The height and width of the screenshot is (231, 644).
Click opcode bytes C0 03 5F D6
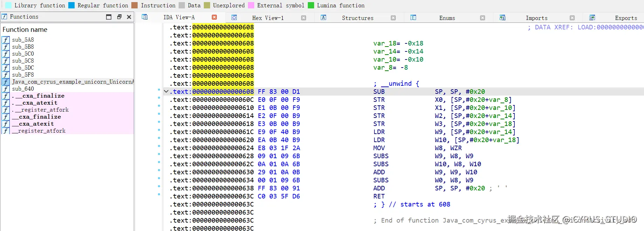[x=279, y=196]
